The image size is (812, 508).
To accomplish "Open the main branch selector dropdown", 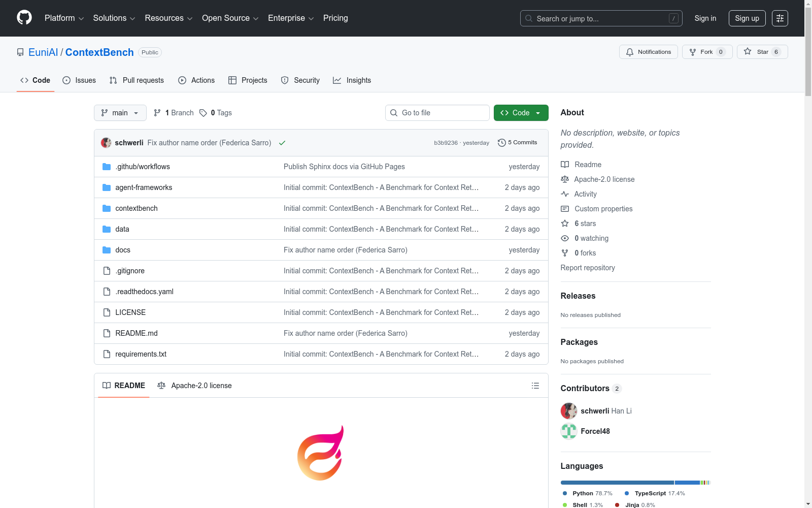I will click(120, 113).
